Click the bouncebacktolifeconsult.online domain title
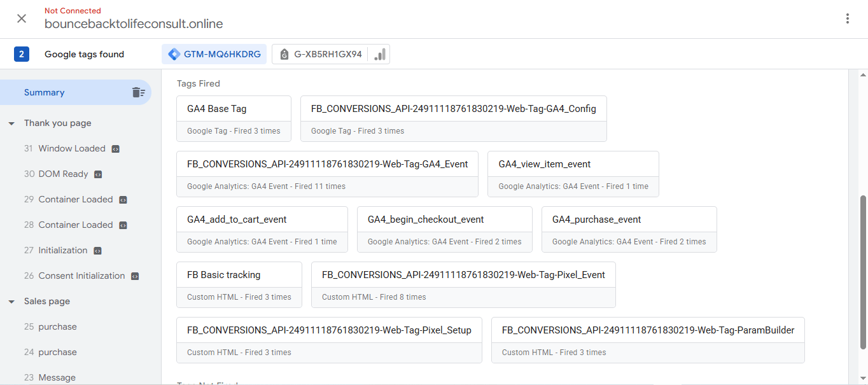Viewport: 868px width, 385px height. [x=134, y=24]
